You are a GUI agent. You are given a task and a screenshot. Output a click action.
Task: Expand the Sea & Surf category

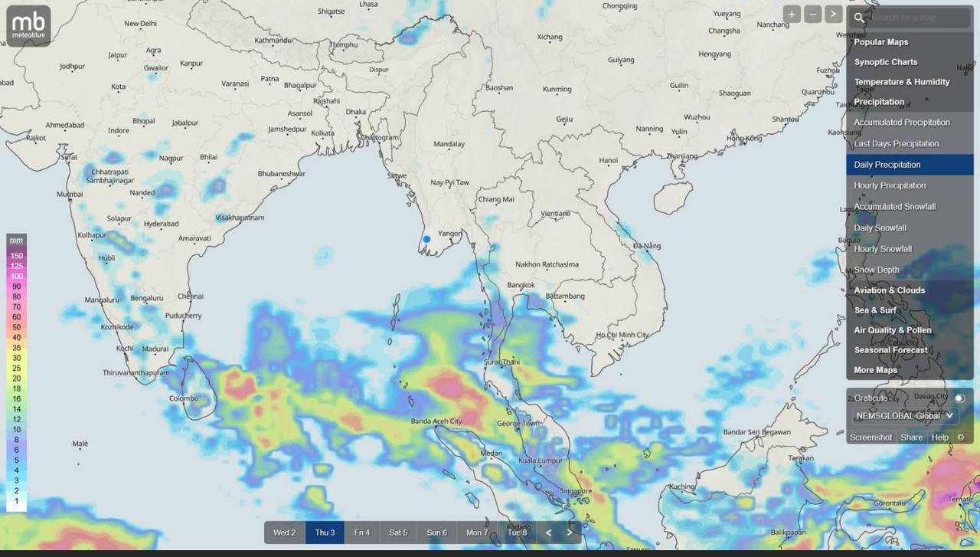(x=875, y=310)
